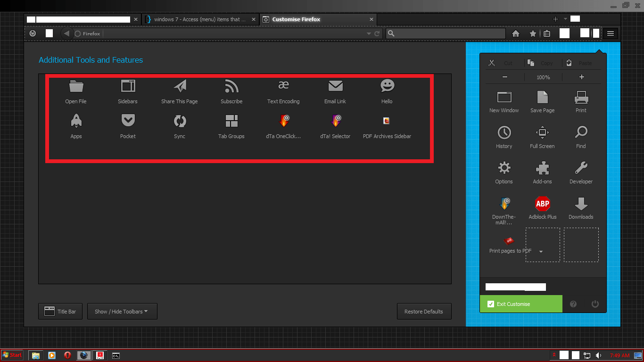644x362 pixels.
Task: Zoom out with the minus button
Action: click(x=505, y=77)
